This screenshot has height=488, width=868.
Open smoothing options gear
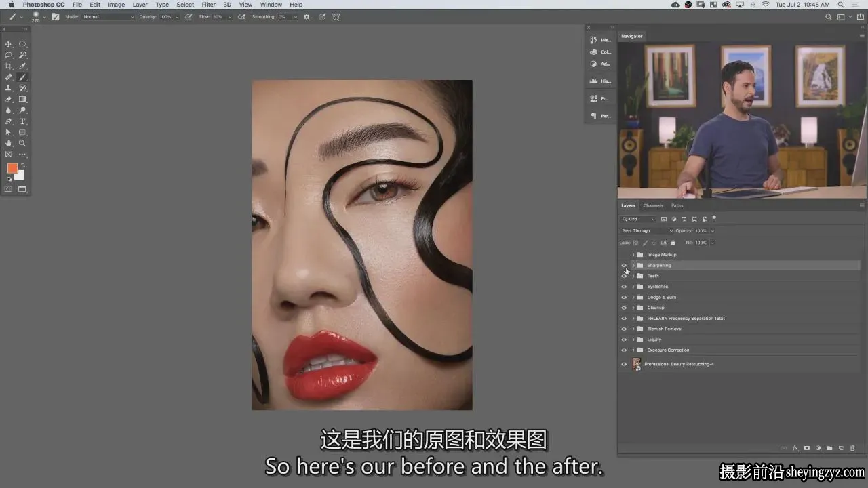[x=307, y=16]
